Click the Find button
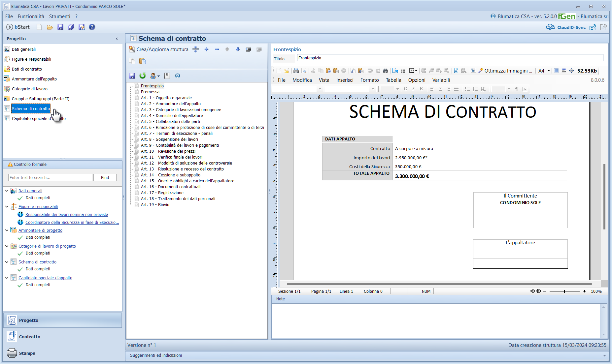612x364 pixels. click(x=105, y=177)
